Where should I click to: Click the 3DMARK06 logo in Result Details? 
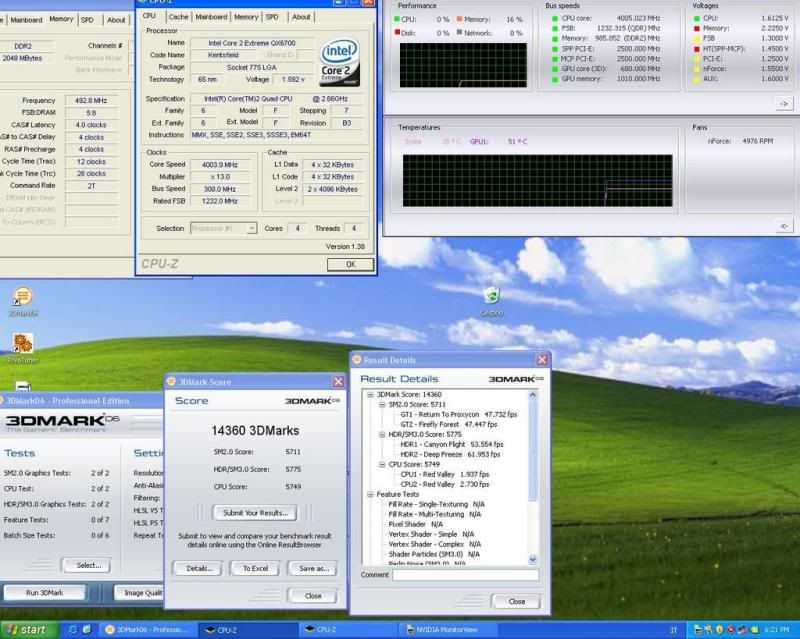click(x=516, y=379)
